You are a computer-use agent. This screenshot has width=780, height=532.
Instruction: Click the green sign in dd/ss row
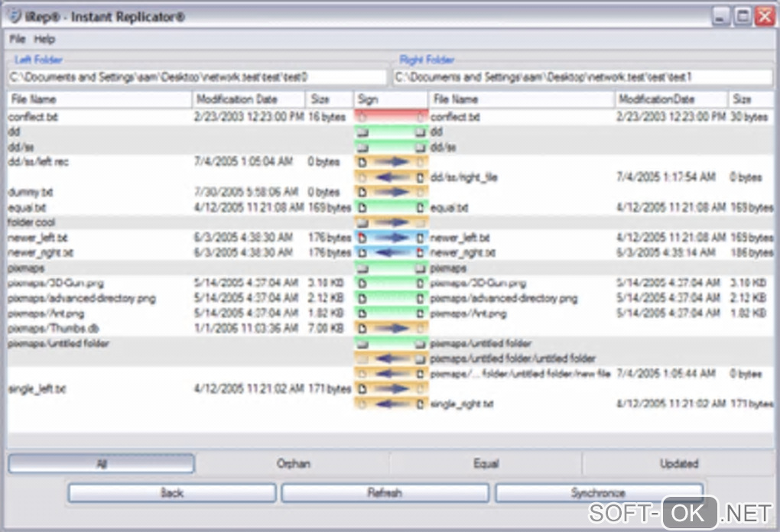tap(391, 148)
